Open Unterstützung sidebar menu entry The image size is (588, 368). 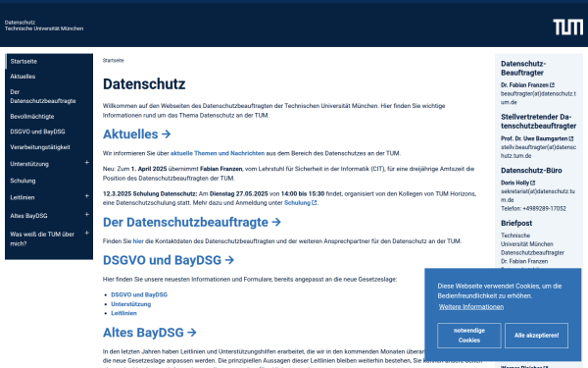pos(29,164)
